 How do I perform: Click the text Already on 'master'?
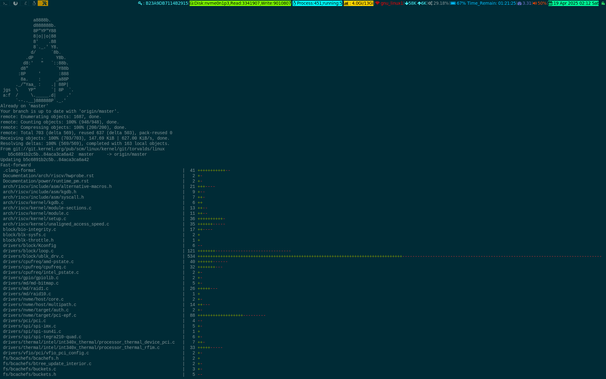pos(24,106)
